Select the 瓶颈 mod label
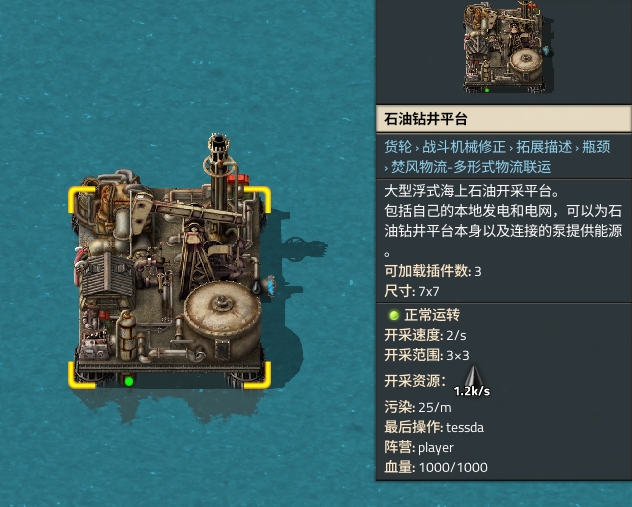Viewport: 632px width, 507px height. click(596, 147)
